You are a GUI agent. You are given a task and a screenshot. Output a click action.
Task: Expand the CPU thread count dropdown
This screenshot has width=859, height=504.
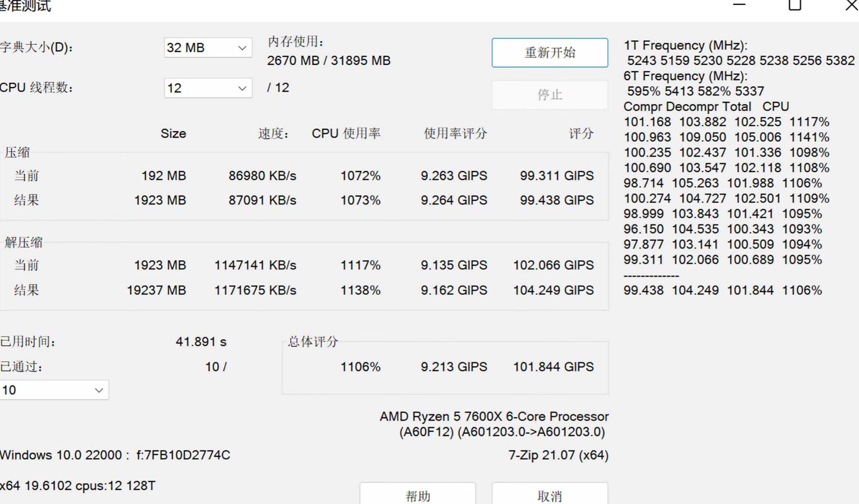click(207, 88)
